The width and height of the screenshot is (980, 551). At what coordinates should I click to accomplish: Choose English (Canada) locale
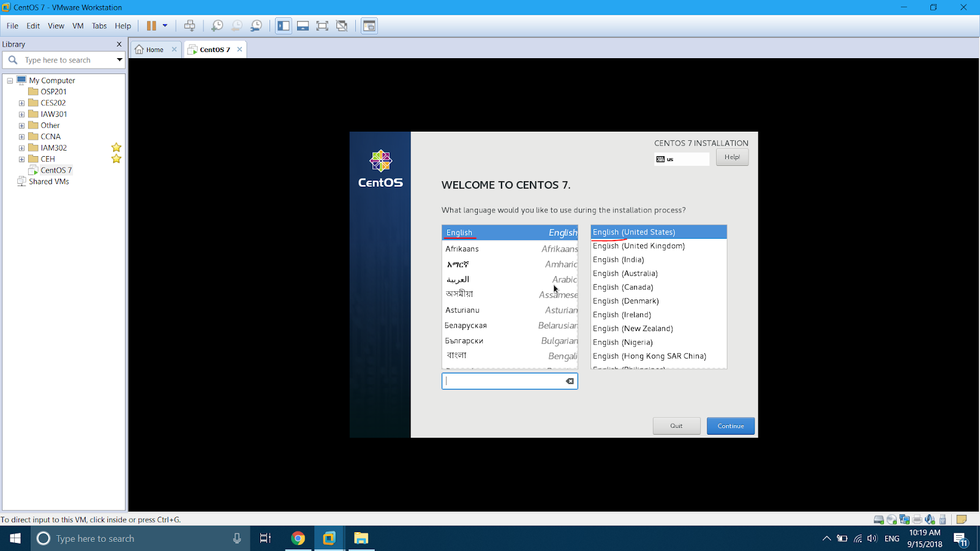tap(658, 287)
